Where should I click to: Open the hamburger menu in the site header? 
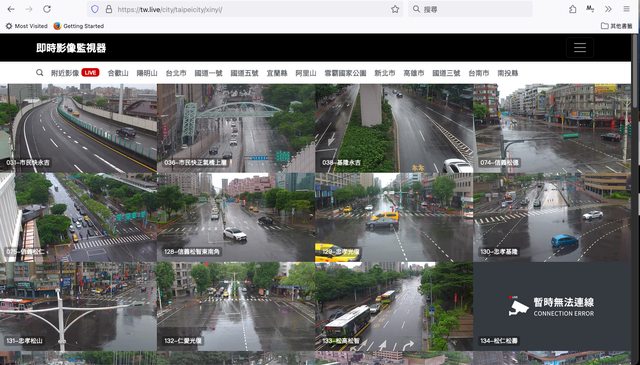(580, 48)
